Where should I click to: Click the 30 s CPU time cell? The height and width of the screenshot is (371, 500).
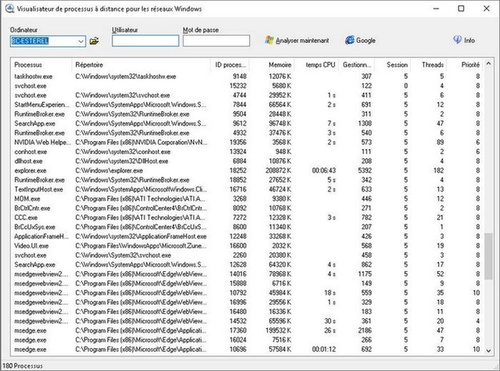330,321
